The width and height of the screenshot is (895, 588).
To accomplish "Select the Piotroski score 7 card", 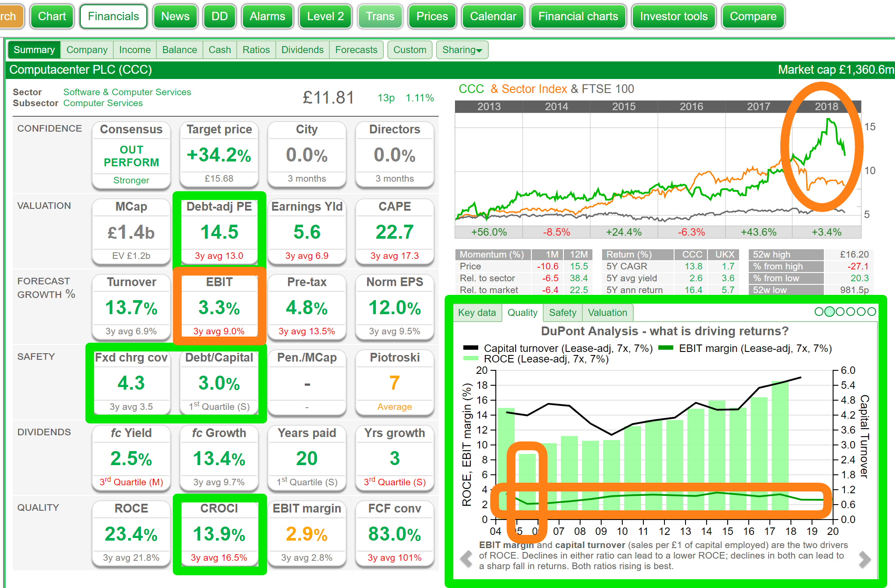I will coord(395,382).
